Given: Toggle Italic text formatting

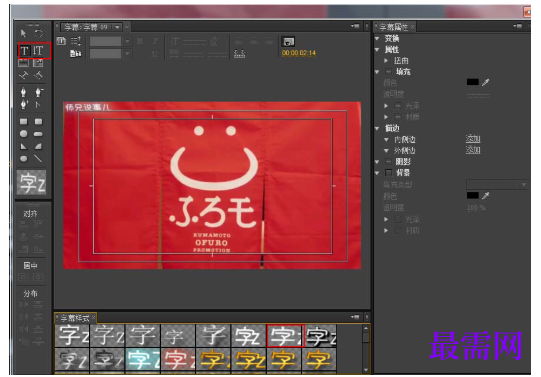Looking at the screenshot, I should [x=155, y=41].
